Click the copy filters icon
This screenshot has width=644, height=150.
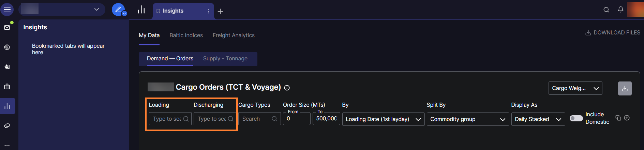point(618,118)
